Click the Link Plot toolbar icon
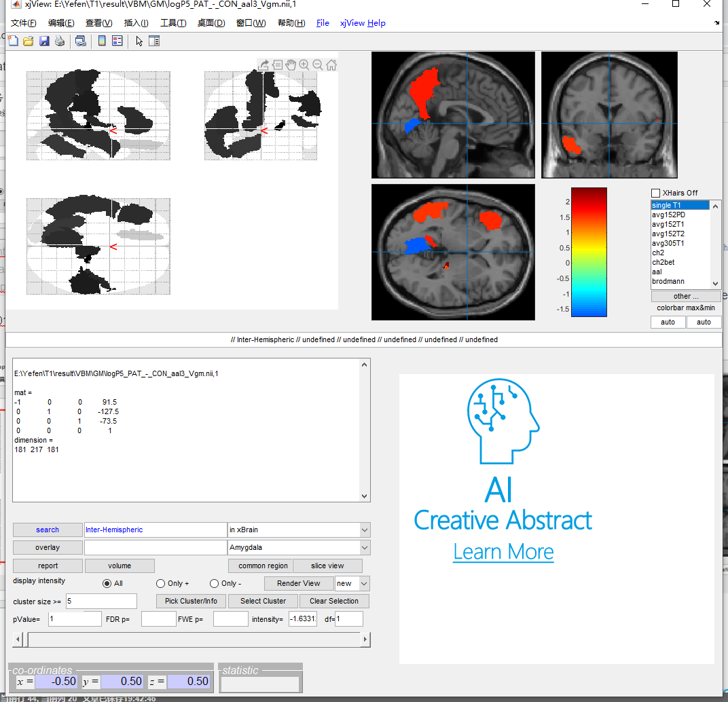The height and width of the screenshot is (702, 728). (81, 41)
